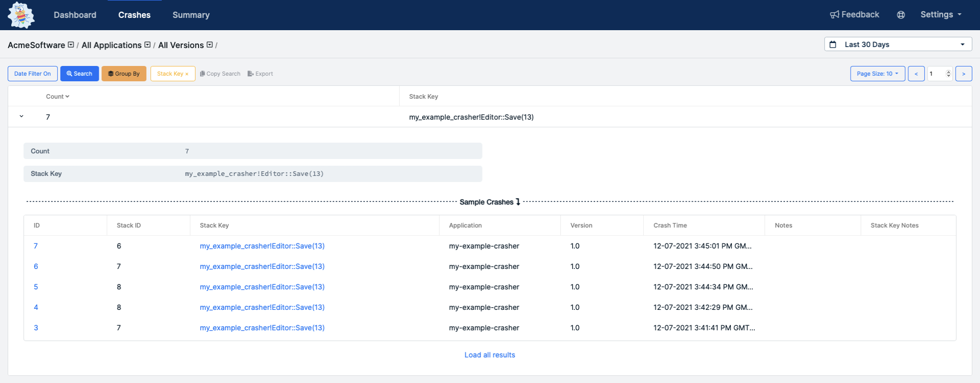Click the Export button
The height and width of the screenshot is (383, 980).
[x=260, y=74]
